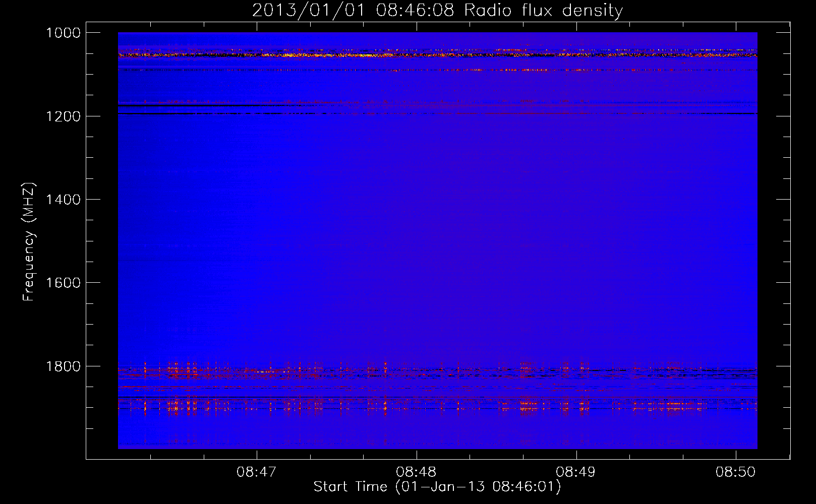This screenshot has height=504, width=816.
Task: Click the 1600 frequency tick label
Action: 63,283
